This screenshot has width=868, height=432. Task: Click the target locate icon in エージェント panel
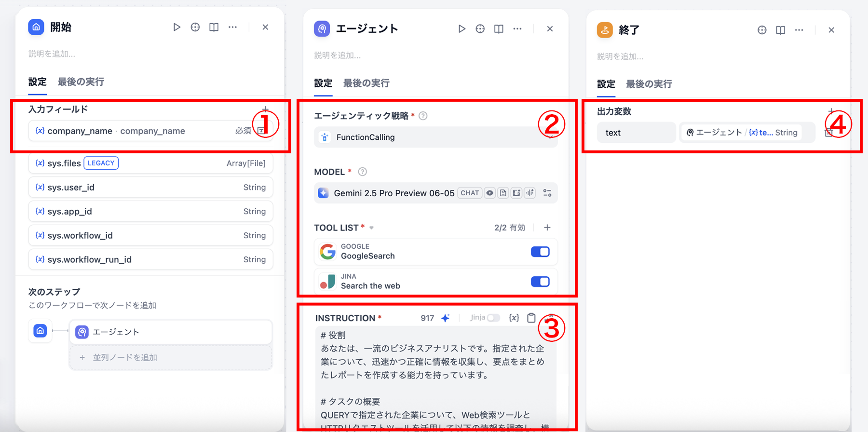click(x=480, y=29)
